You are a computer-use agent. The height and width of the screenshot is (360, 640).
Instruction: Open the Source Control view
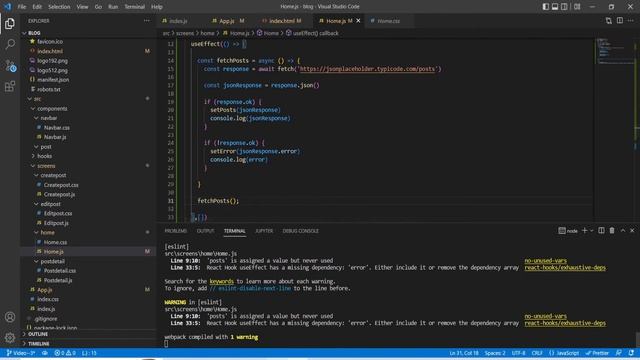(x=10, y=65)
